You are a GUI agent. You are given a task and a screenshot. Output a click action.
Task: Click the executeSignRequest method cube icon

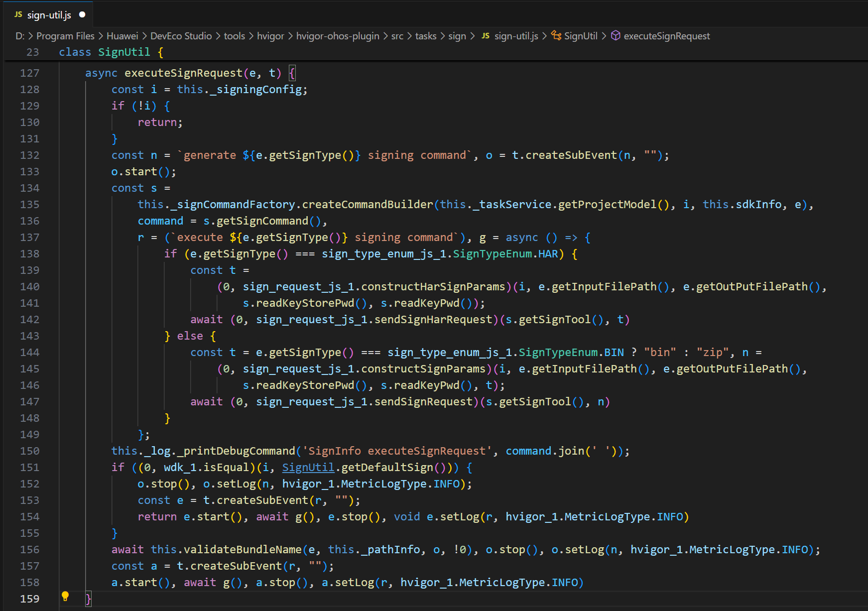616,36
